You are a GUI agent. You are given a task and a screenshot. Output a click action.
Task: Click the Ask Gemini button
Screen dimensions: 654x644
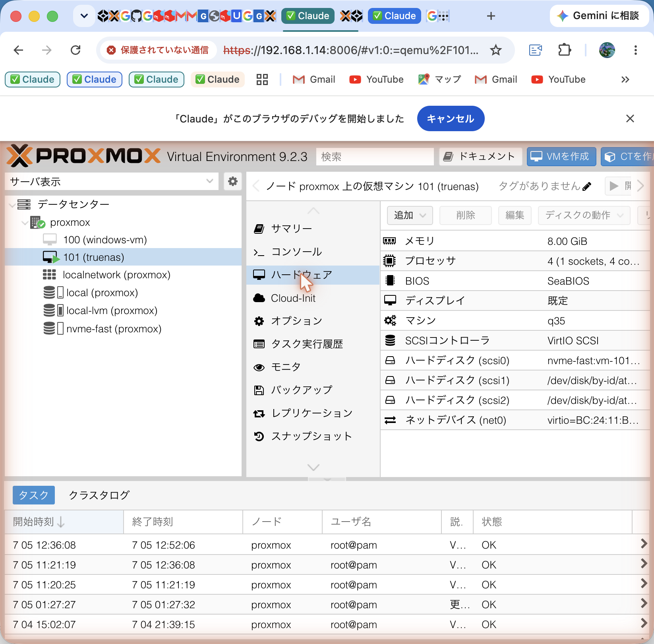599,16
